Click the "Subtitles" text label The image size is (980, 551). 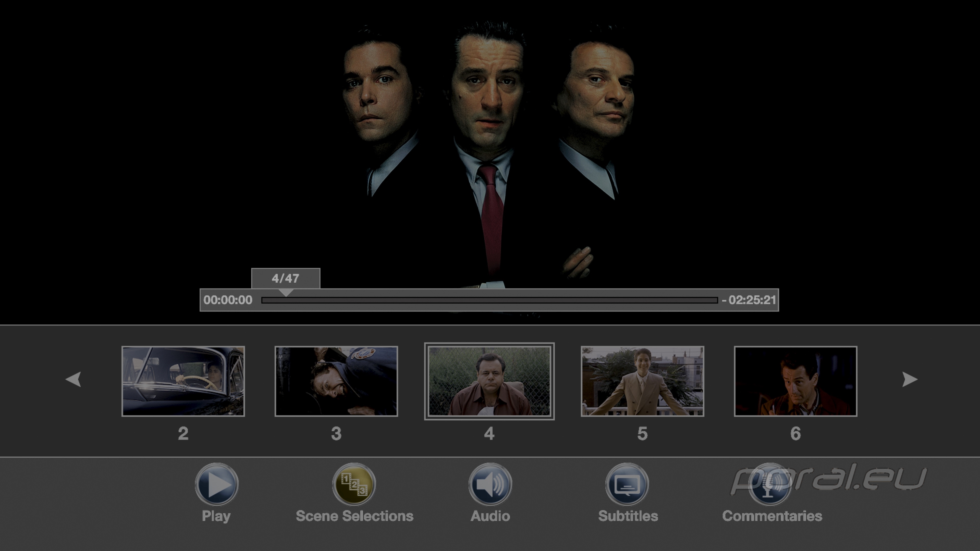point(628,516)
